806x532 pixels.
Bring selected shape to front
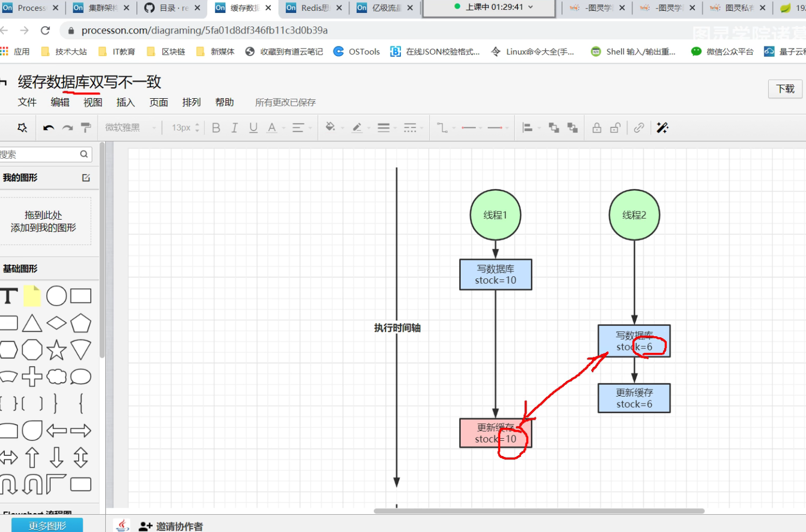(x=554, y=128)
